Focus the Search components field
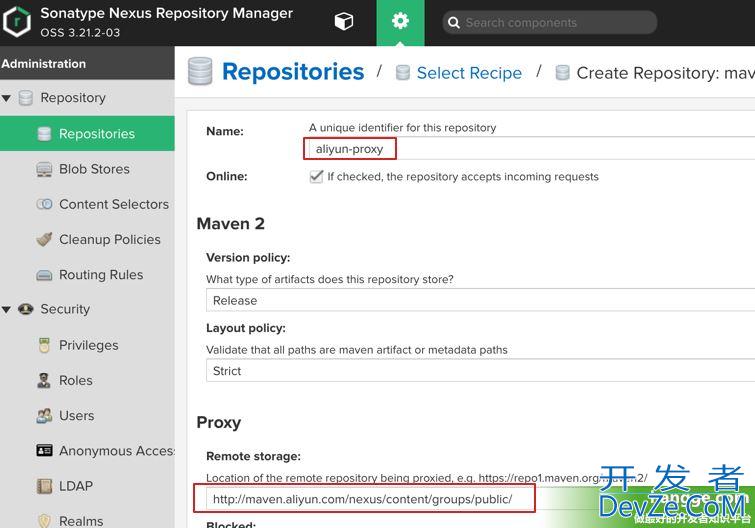The height and width of the screenshot is (528, 755). 550,23
